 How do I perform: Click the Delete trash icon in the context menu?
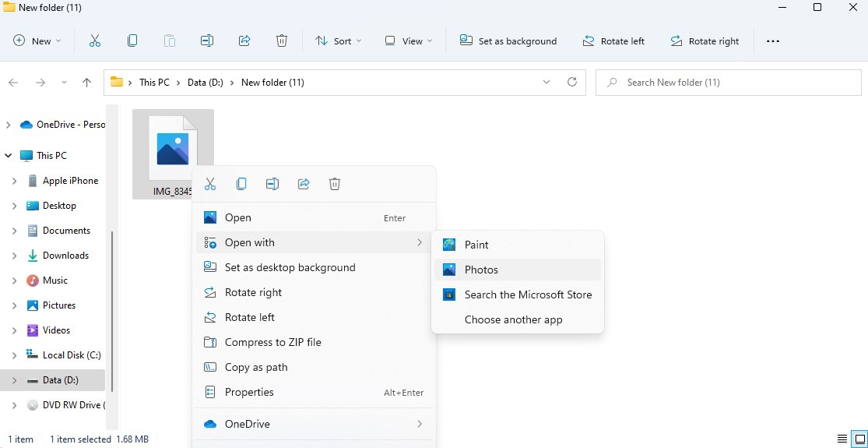(335, 184)
